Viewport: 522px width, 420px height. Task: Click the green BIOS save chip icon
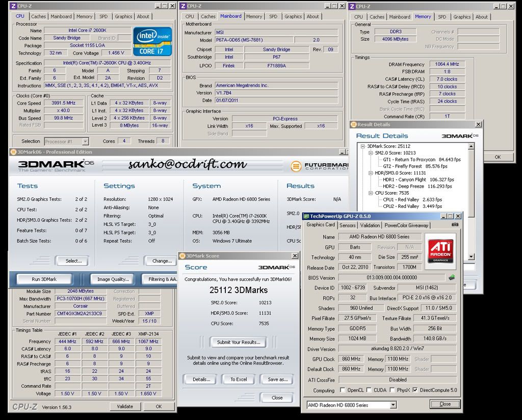pos(451,278)
